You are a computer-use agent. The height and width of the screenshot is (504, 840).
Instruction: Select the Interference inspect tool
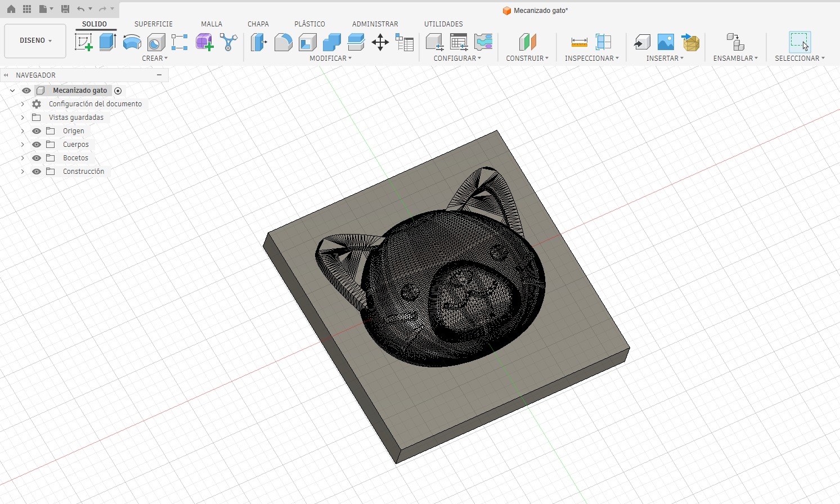[x=603, y=42]
